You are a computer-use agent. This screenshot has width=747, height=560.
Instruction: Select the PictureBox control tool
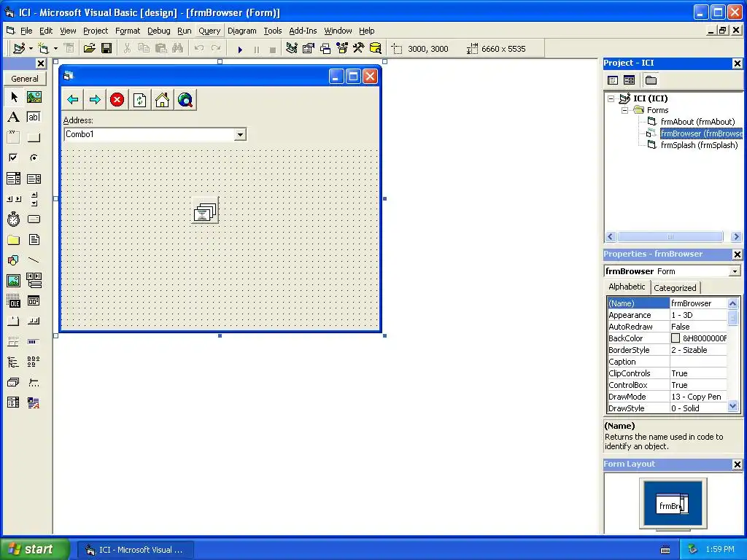coord(34,97)
